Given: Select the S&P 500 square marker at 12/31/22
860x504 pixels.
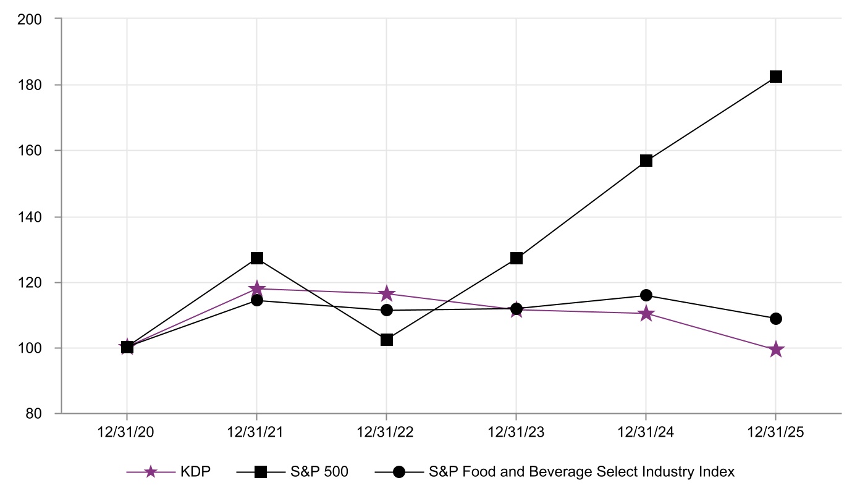Looking at the screenshot, I should pyautogui.click(x=387, y=340).
